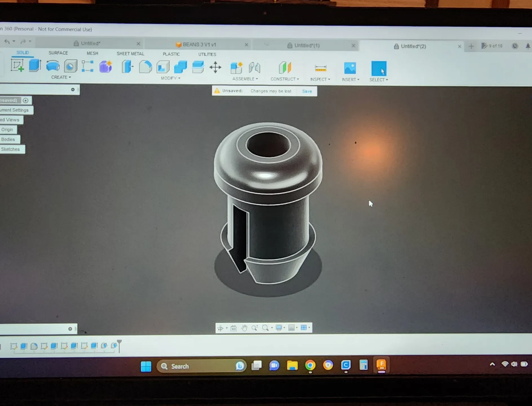Open the Move/Copy tool
Image resolution: width=532 pixels, height=406 pixels.
pos(215,68)
